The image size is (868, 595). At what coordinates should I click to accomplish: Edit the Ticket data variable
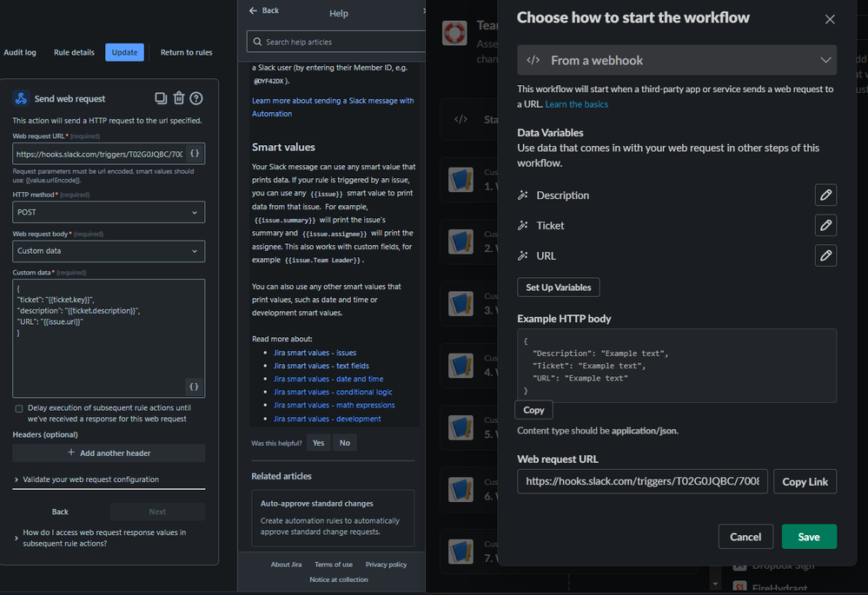[x=825, y=225]
